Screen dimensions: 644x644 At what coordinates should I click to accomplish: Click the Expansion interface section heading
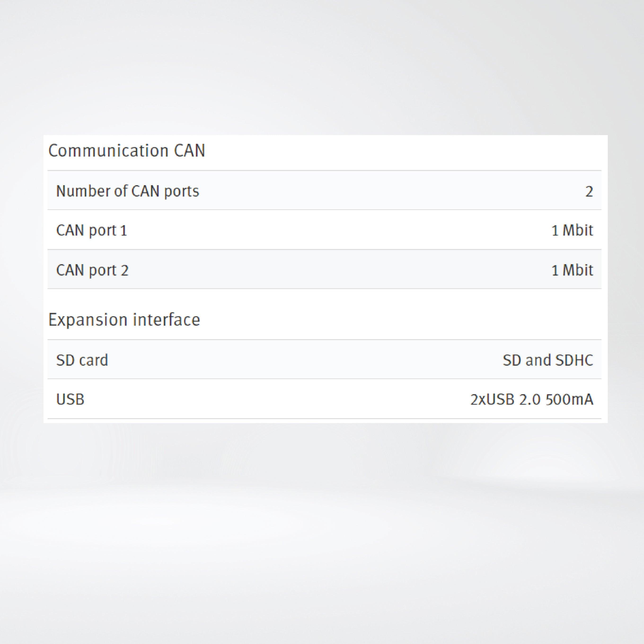(x=124, y=320)
